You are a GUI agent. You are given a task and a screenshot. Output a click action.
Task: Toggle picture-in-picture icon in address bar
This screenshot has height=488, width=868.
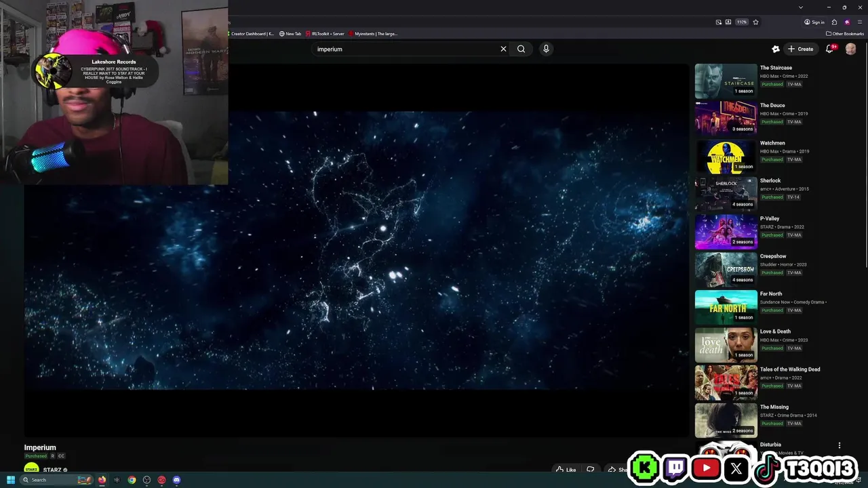click(x=719, y=22)
